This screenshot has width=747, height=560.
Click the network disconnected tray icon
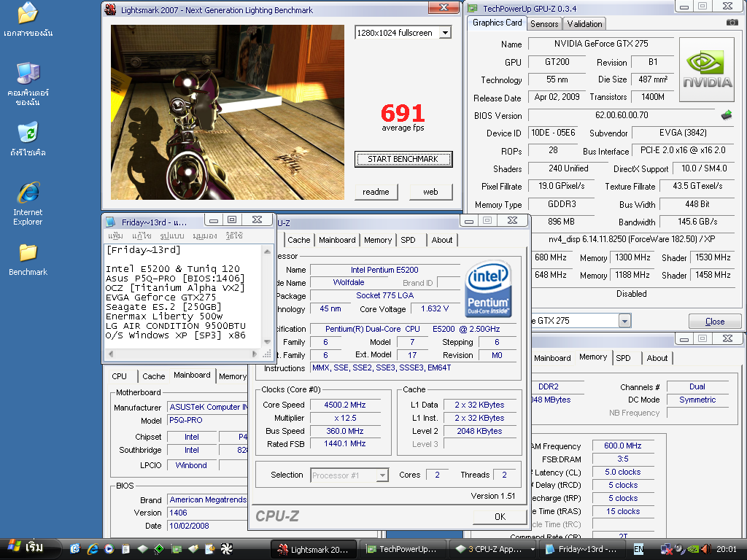[x=665, y=550]
